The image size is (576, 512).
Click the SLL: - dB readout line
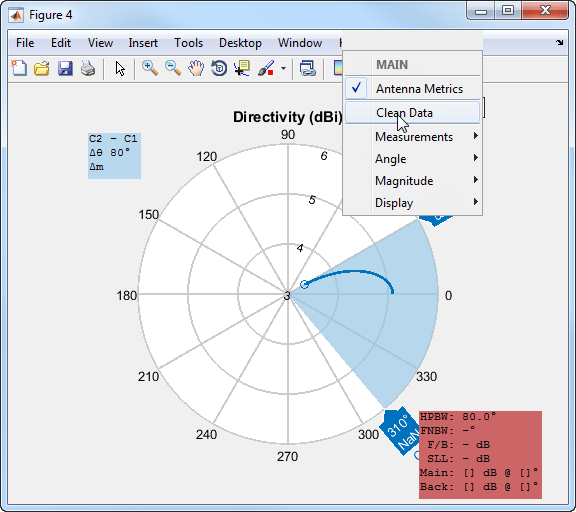(458, 459)
